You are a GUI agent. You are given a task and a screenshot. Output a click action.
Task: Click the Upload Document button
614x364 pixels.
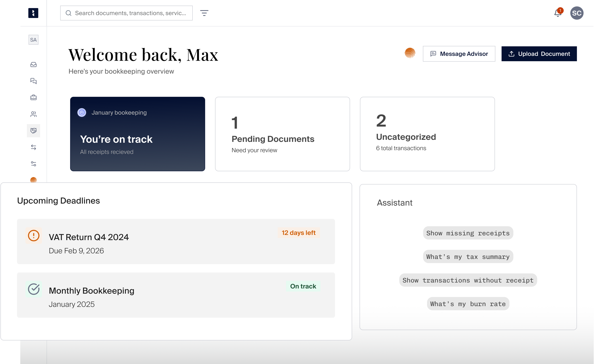[x=539, y=54]
